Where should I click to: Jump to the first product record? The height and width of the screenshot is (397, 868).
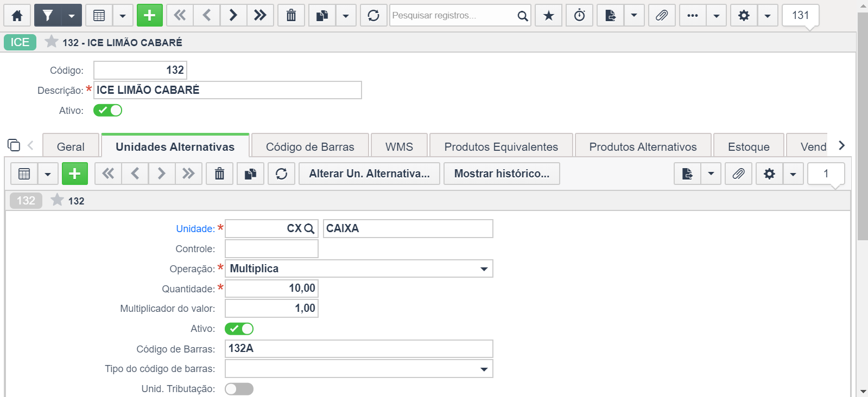pos(180,15)
